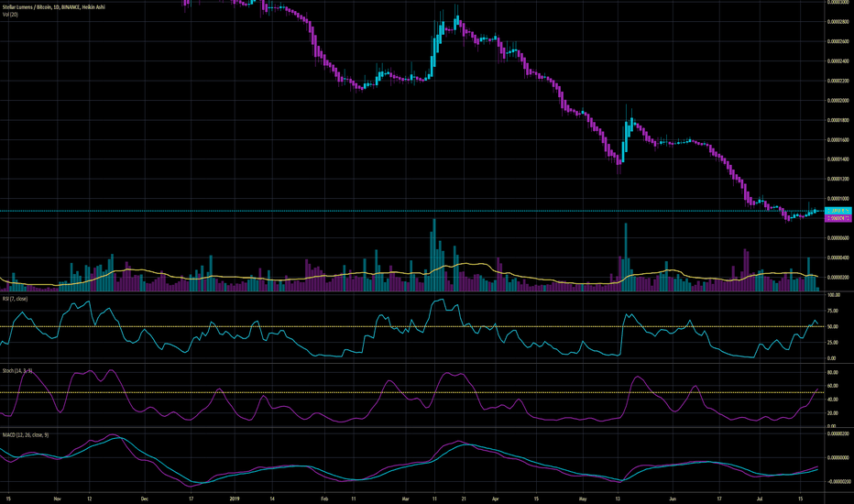The height and width of the screenshot is (504, 854).
Task: Click the 0.00001800 price axis label
Action: coord(838,120)
